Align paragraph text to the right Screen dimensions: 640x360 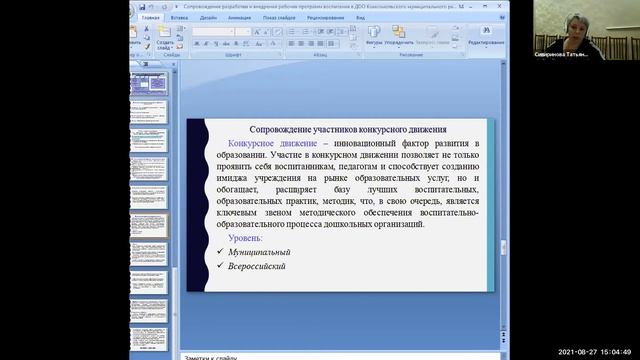pos(311,44)
